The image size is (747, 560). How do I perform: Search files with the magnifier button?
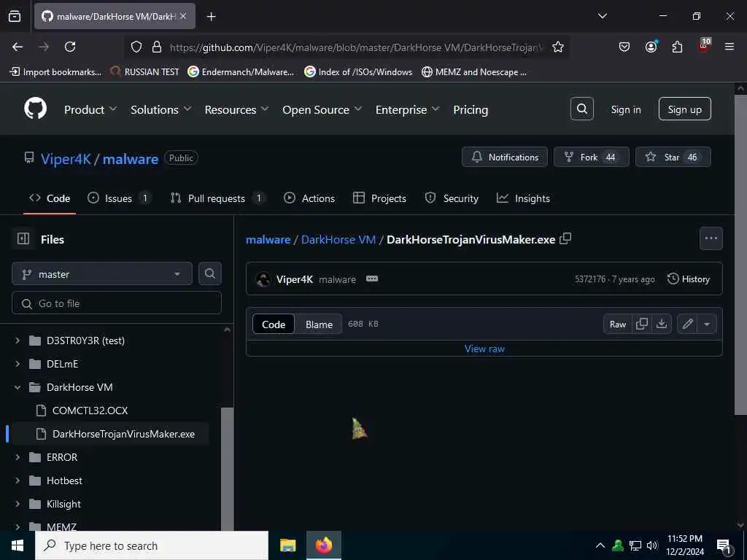[209, 274]
